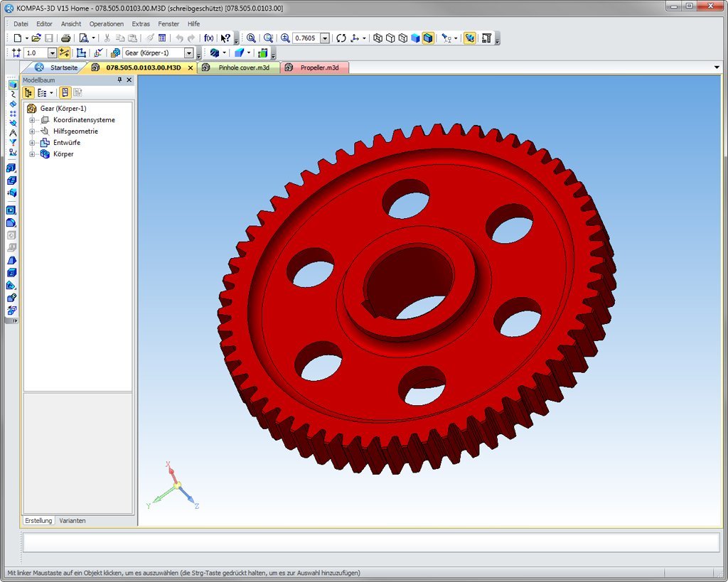Click the zoom scale 0.7605 field
The image size is (728, 582).
tap(306, 38)
